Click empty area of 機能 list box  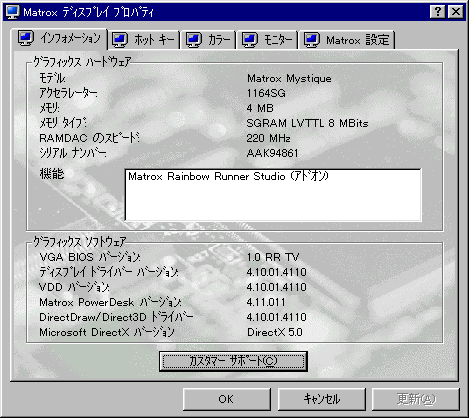pos(273,202)
